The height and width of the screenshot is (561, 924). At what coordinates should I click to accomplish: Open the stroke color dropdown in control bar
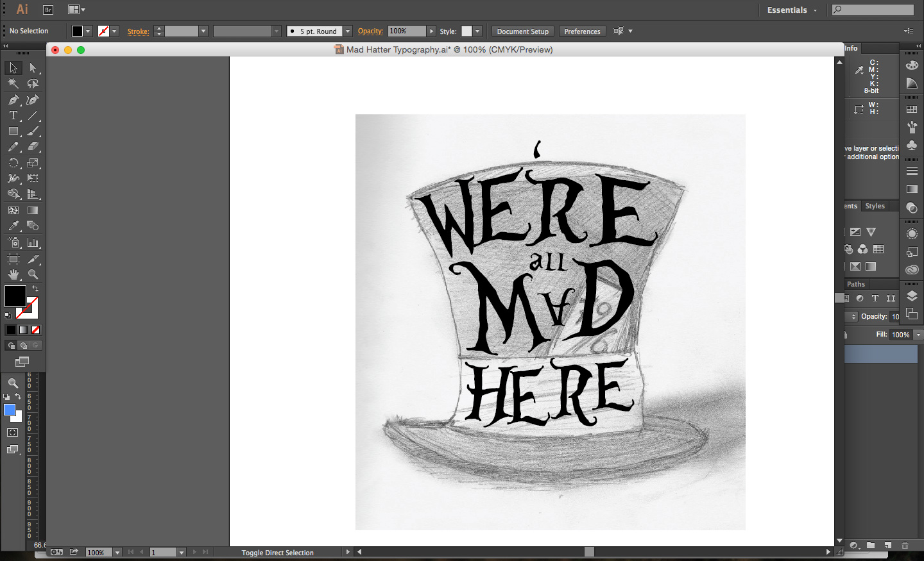click(114, 31)
